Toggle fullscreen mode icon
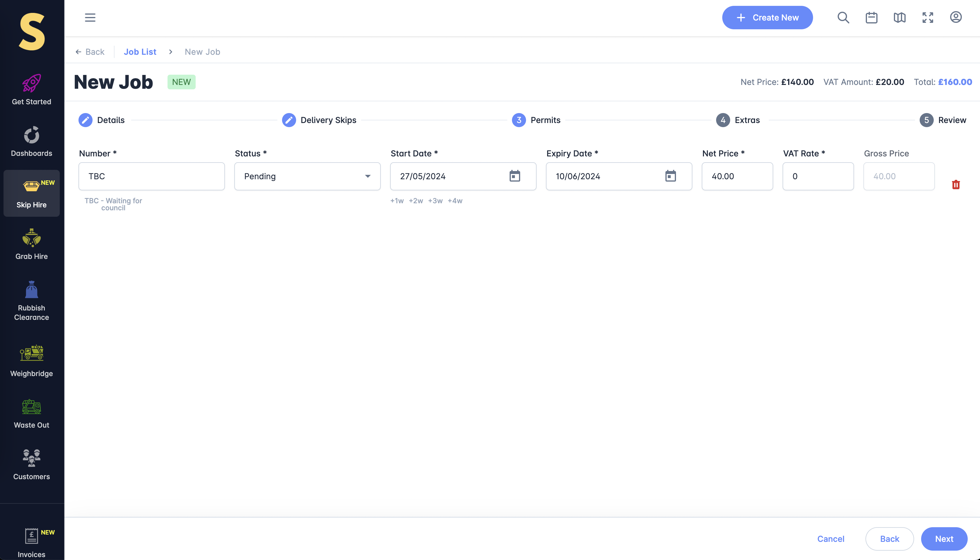The width and height of the screenshot is (980, 560). tap(928, 18)
